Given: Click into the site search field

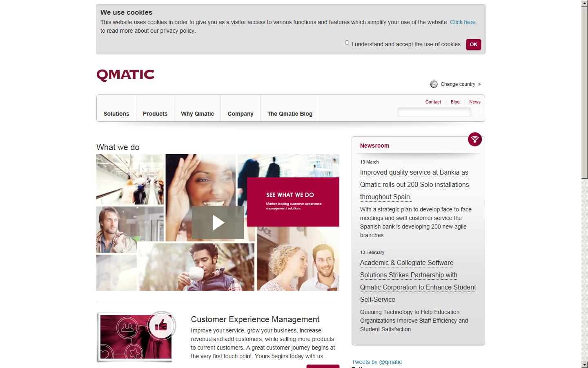Looking at the screenshot, I should (434, 112).
